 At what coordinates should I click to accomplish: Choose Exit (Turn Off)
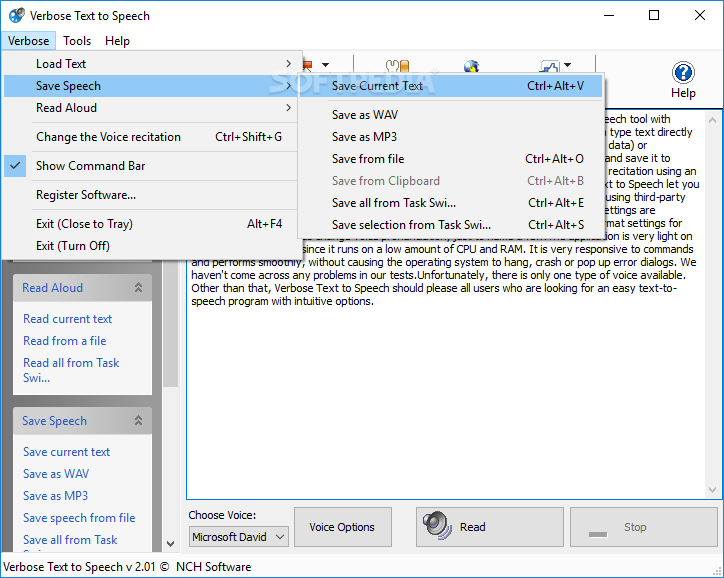151,246
